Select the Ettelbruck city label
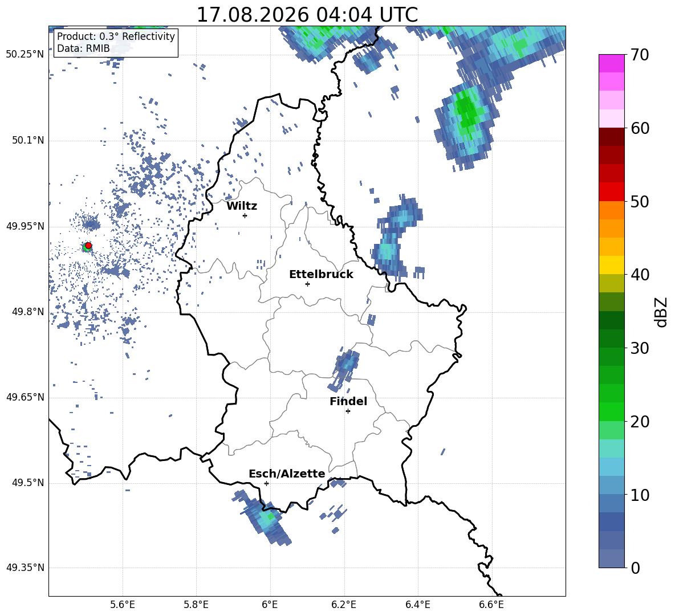 click(321, 275)
